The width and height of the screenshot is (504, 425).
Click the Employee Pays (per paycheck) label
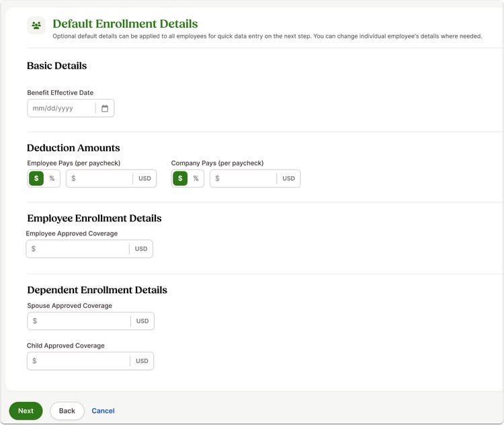[74, 163]
